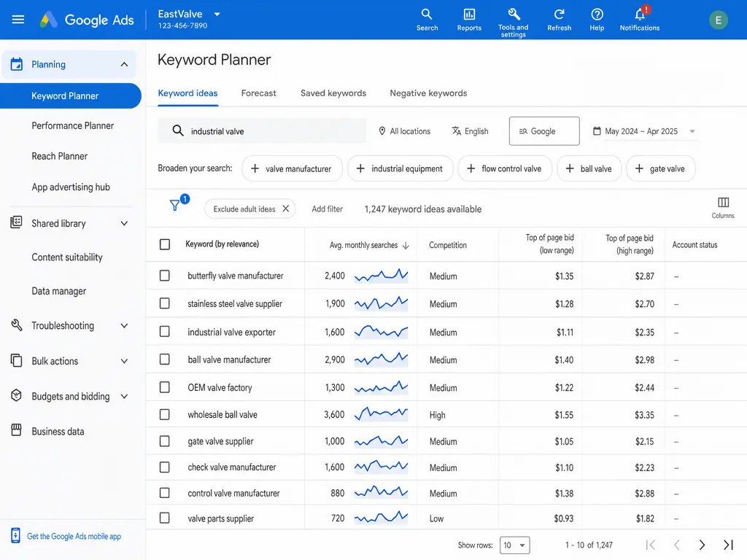
Task: Select all keywords header checkbox
Action: click(165, 244)
